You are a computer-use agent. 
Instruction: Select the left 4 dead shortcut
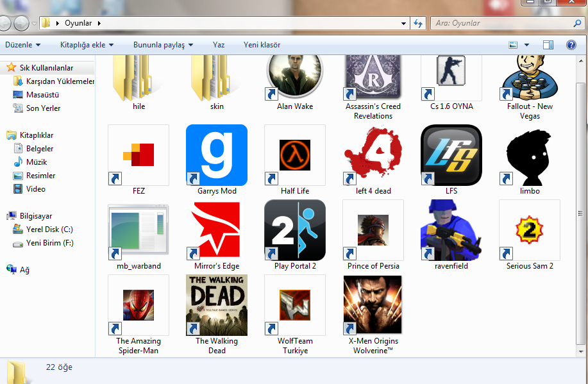click(x=373, y=160)
